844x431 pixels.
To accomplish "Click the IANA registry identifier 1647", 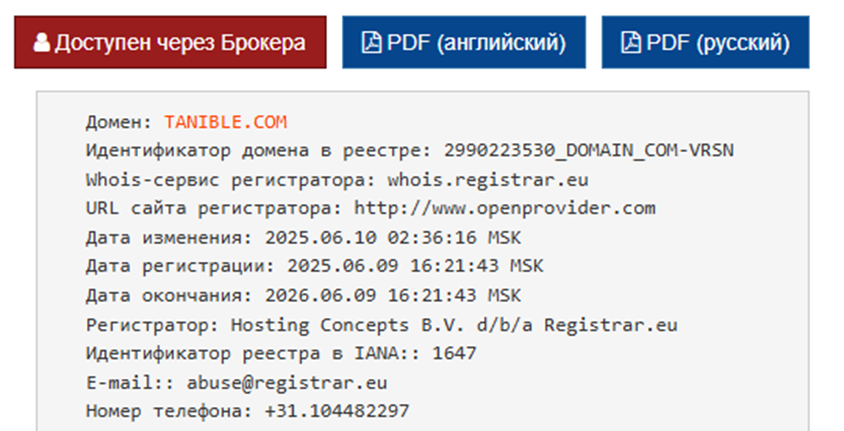I will 454,354.
